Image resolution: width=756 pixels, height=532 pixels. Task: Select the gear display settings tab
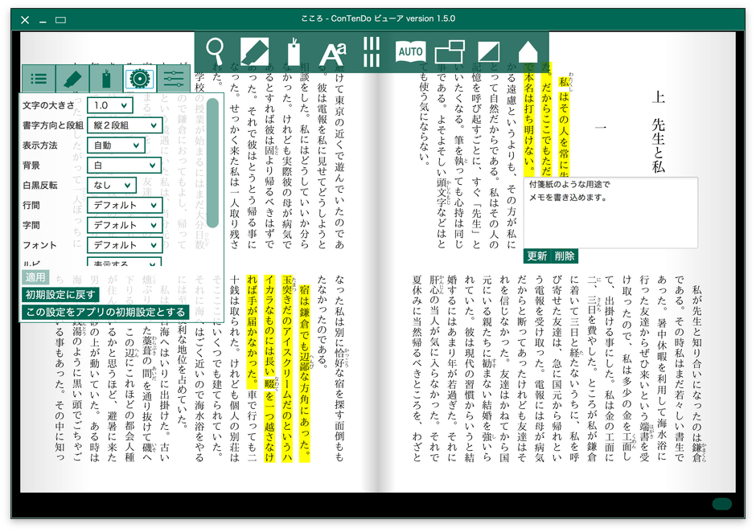point(139,79)
